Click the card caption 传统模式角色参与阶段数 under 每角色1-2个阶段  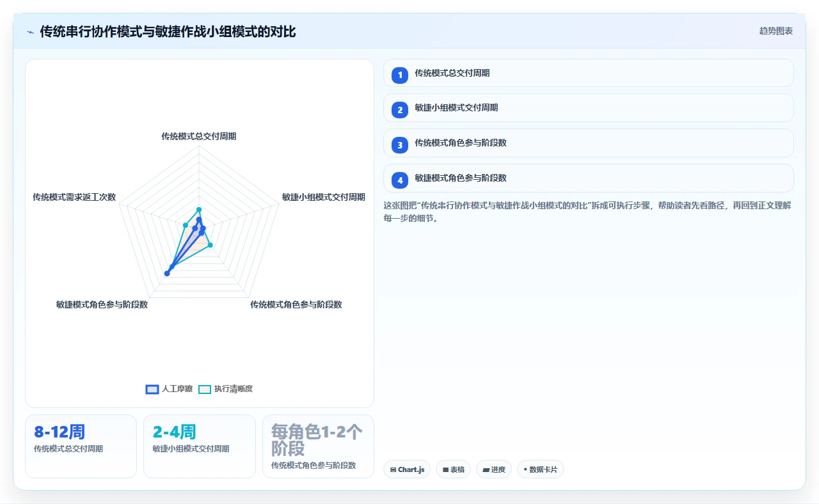314,465
